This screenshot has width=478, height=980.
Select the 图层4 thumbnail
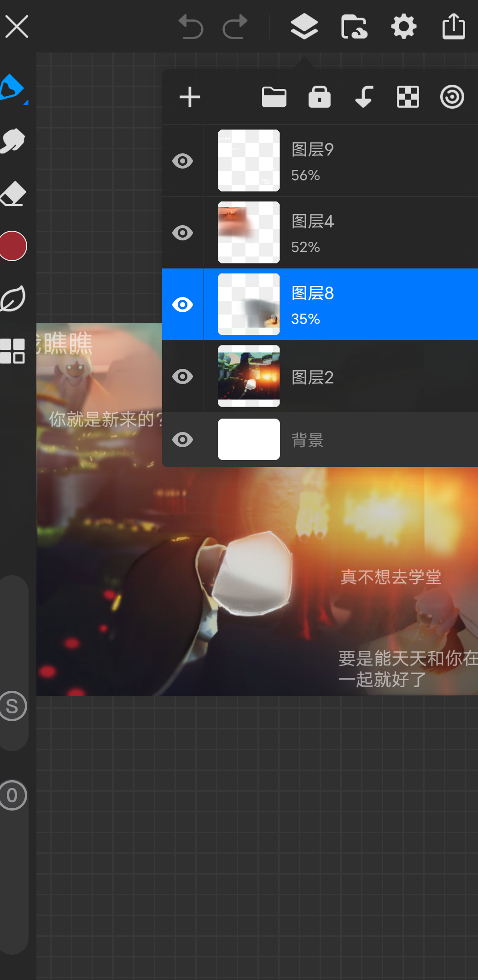pos(249,232)
